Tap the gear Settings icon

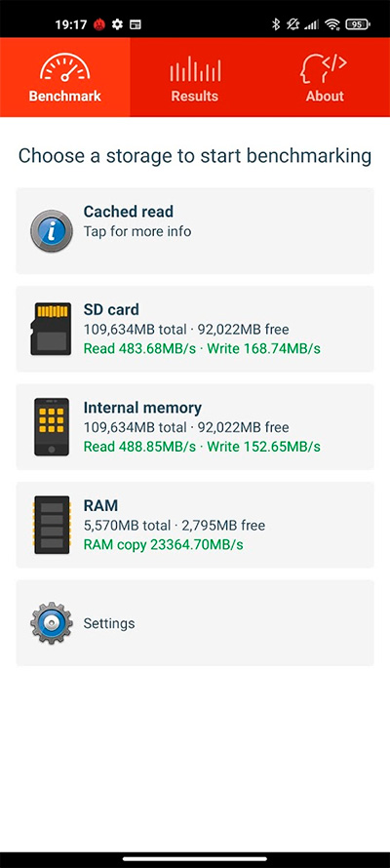pyautogui.click(x=52, y=623)
